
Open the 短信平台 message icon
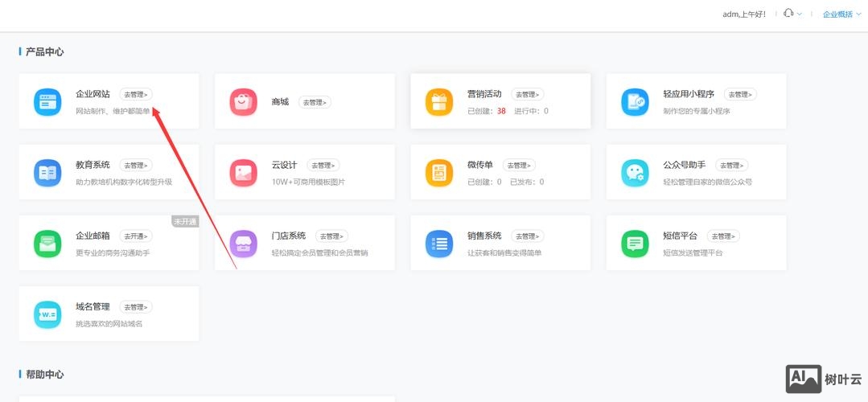[x=635, y=244]
